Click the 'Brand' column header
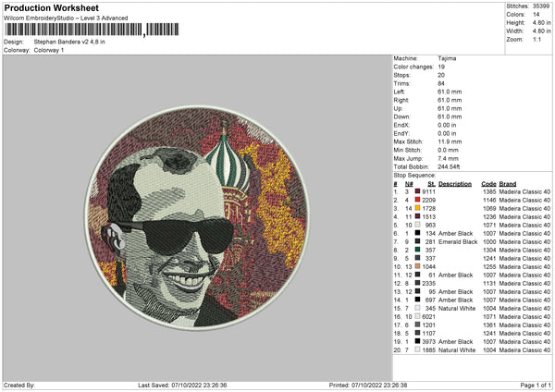Viewport: 555px width, 392px height. (x=508, y=184)
